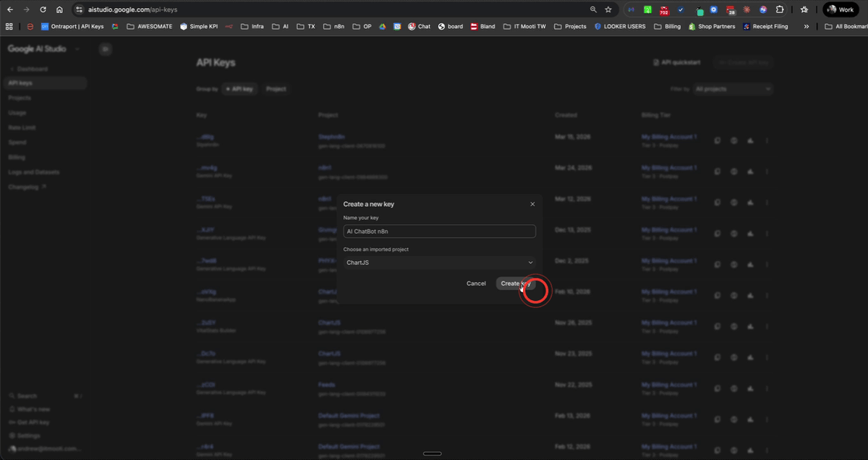Viewport: 868px width, 460px height.
Task: Open Rate Limit in the sidebar
Action: [22, 127]
